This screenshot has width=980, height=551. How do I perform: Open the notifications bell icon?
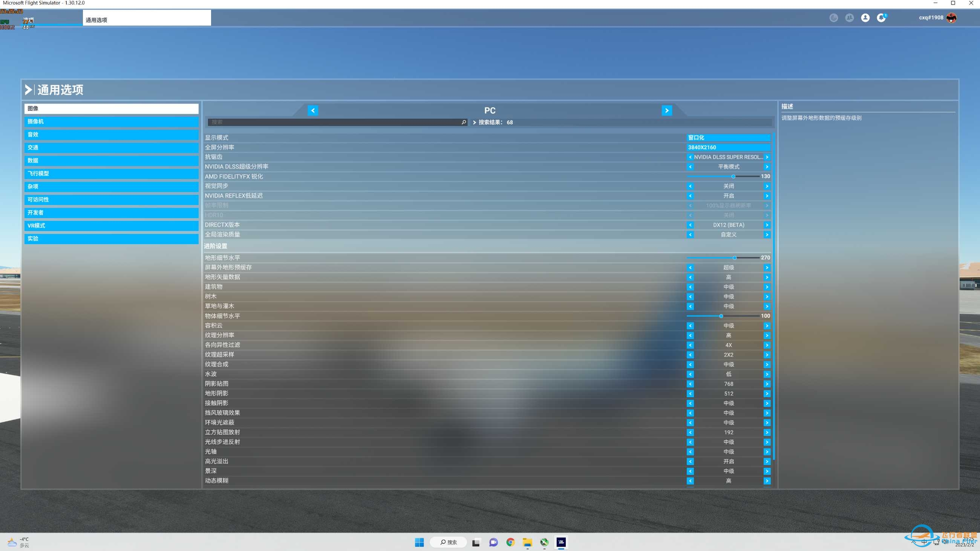pyautogui.click(x=881, y=17)
